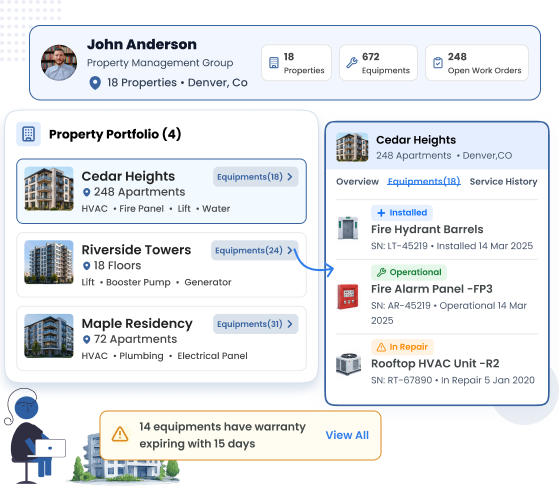Image resolution: width=559 pixels, height=489 pixels.
Task: Click the Property Portfolio (4) heading
Action: point(115,134)
